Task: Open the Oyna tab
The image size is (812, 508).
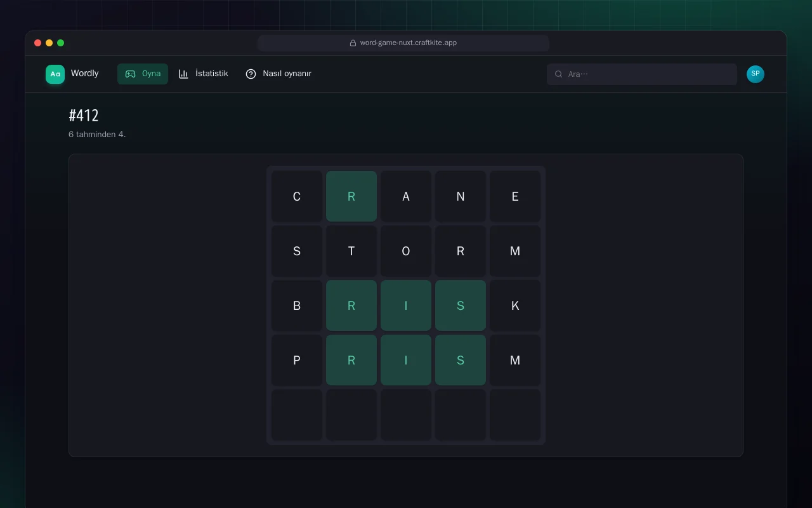Action: 143,74
